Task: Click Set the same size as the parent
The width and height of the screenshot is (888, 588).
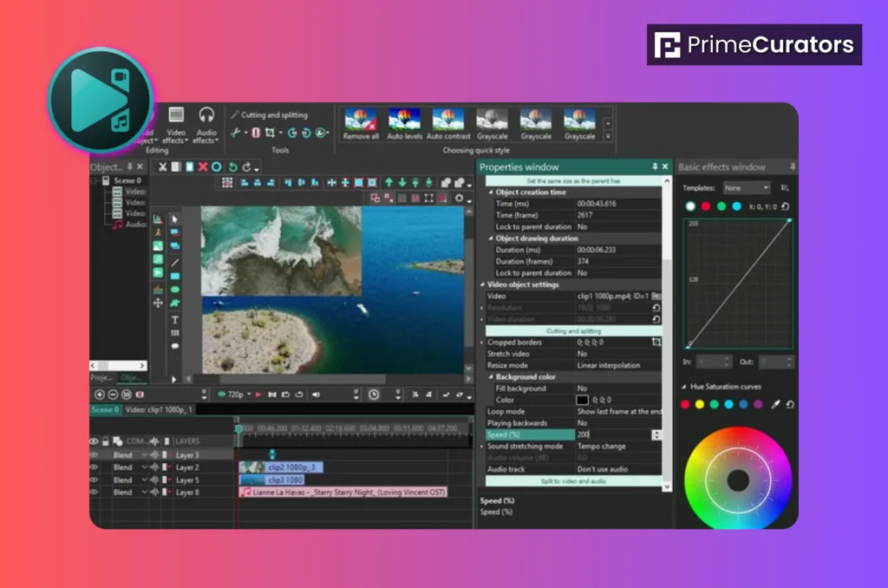Action: 572,180
